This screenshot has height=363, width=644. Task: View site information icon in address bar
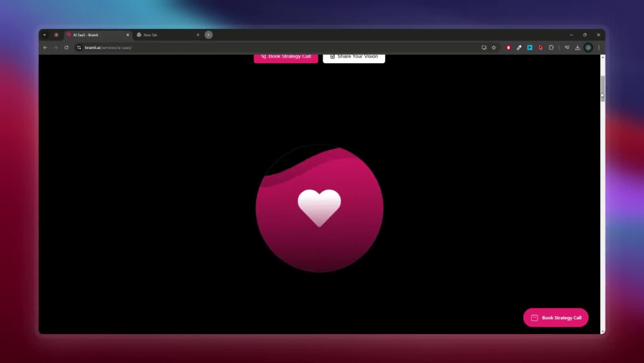click(x=79, y=48)
